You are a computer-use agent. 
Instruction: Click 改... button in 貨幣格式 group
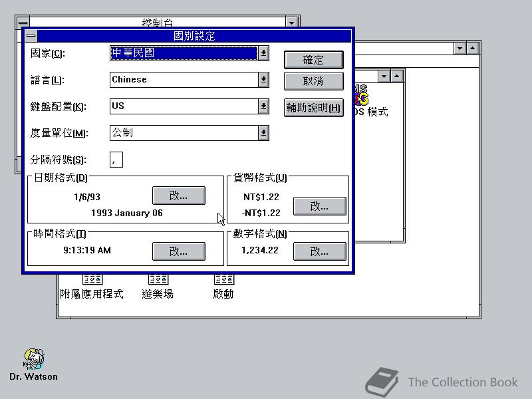[x=320, y=206]
